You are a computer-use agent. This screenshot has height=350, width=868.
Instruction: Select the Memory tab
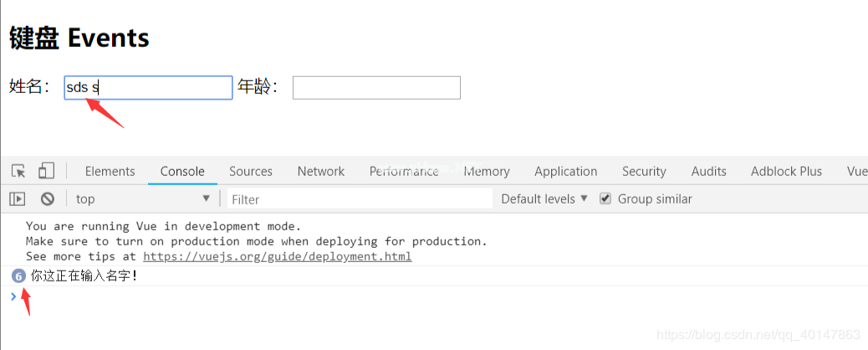pyautogui.click(x=486, y=171)
